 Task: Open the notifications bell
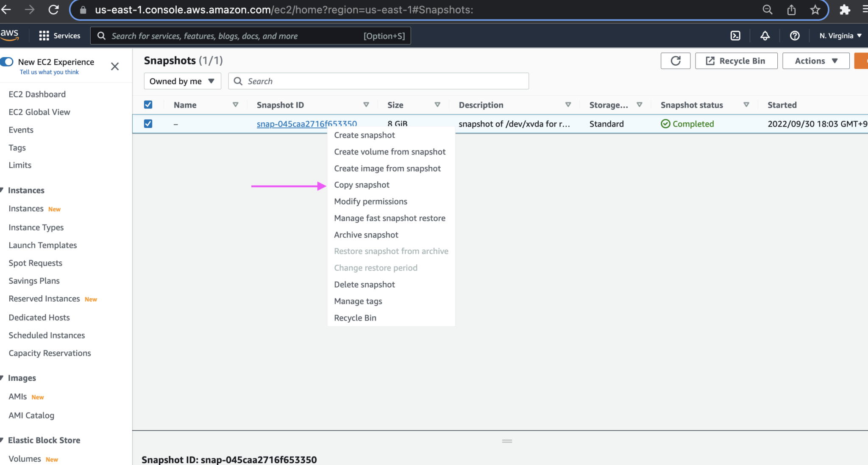click(x=765, y=36)
